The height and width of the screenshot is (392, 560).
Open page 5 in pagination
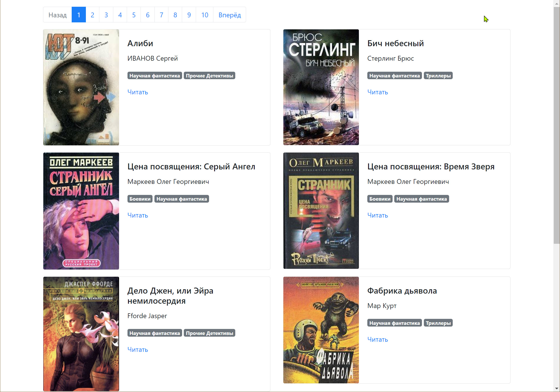134,15
